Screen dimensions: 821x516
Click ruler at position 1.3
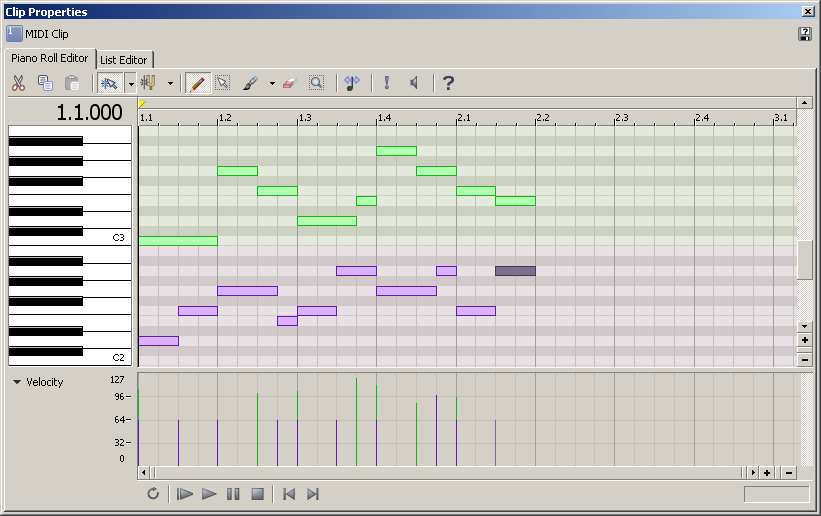(x=305, y=118)
